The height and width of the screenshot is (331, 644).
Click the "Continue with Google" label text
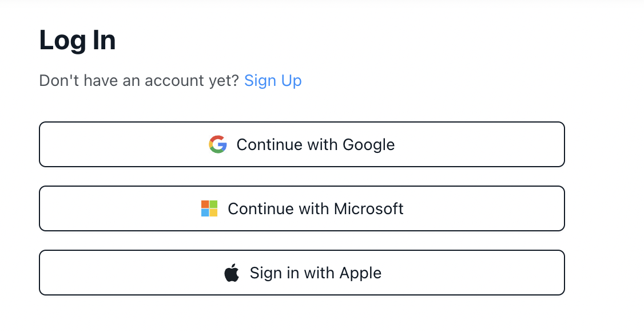click(x=316, y=145)
